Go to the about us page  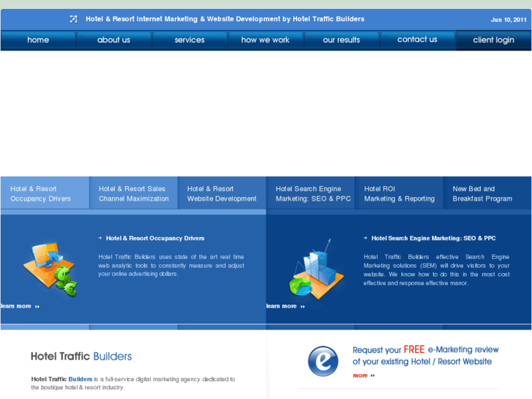113,40
